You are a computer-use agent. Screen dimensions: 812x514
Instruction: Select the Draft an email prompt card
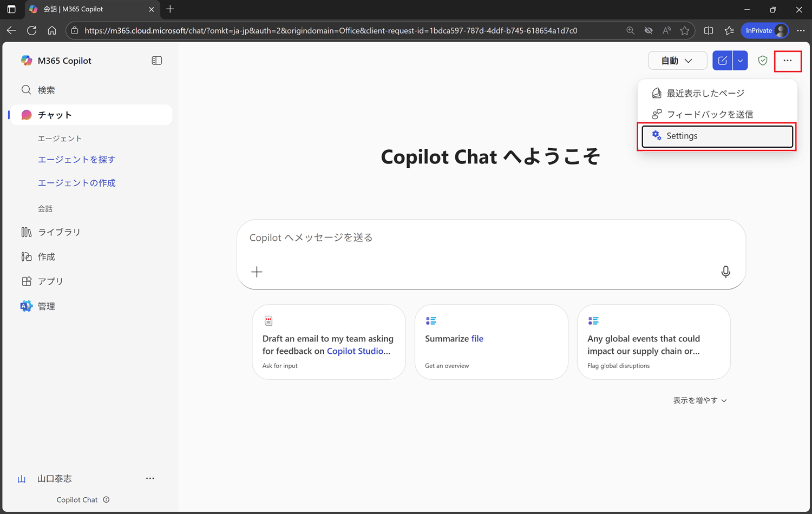(329, 342)
